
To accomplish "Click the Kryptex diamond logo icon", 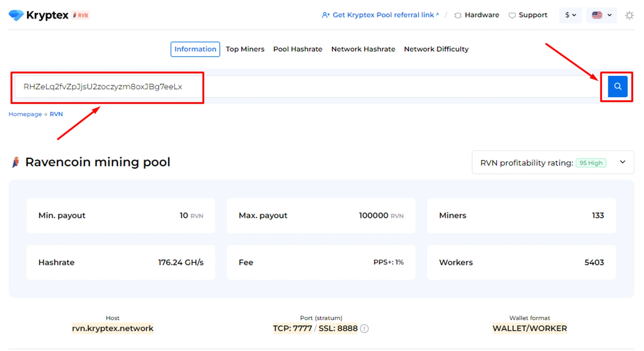I will (16, 15).
